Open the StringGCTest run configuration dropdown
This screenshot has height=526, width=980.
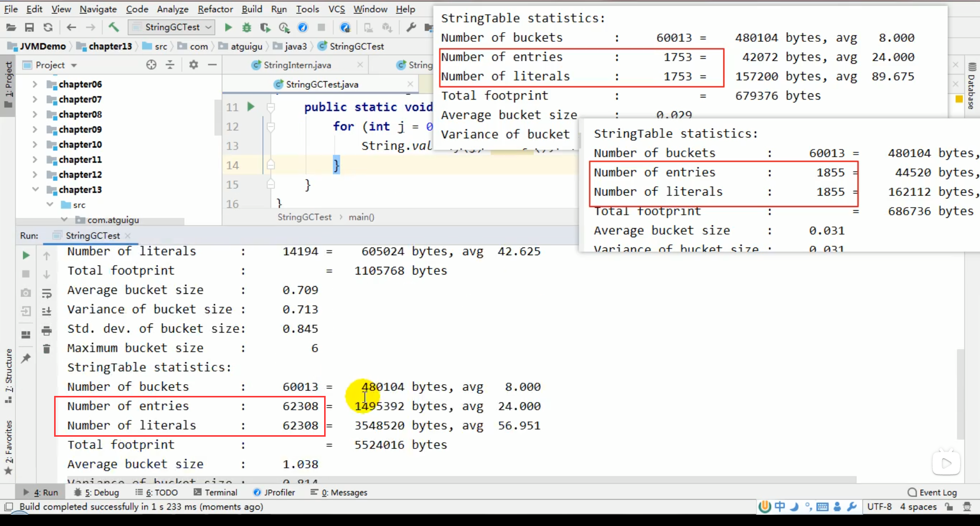[171, 27]
